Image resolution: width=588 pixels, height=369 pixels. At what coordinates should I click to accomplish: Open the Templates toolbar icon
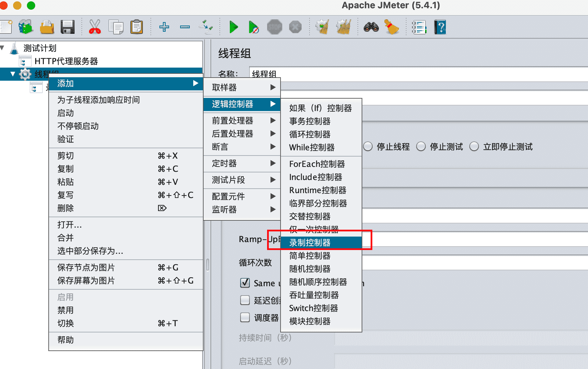click(26, 27)
